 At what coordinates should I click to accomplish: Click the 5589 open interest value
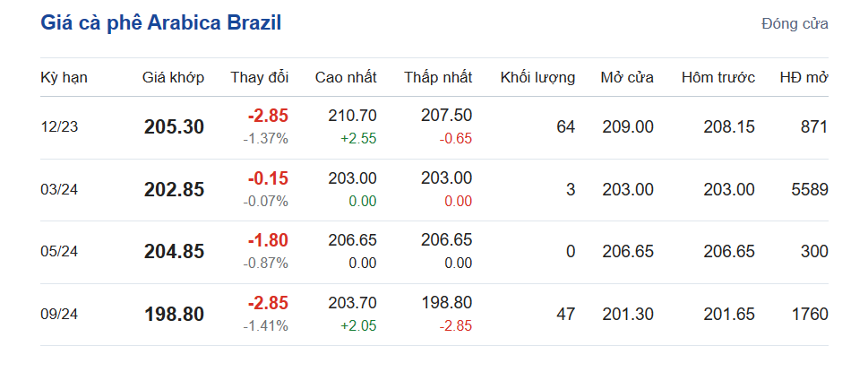pyautogui.click(x=810, y=190)
